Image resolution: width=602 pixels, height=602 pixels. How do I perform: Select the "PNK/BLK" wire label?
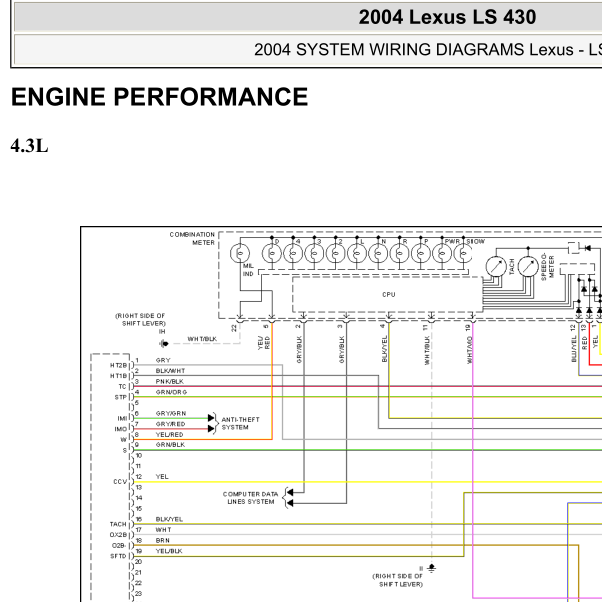[169, 381]
